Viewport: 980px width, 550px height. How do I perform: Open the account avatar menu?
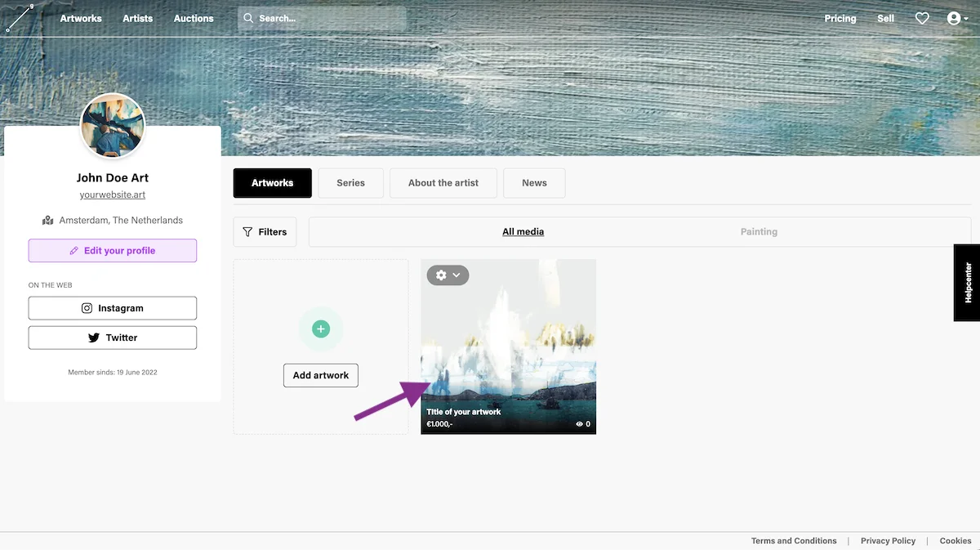957,18
